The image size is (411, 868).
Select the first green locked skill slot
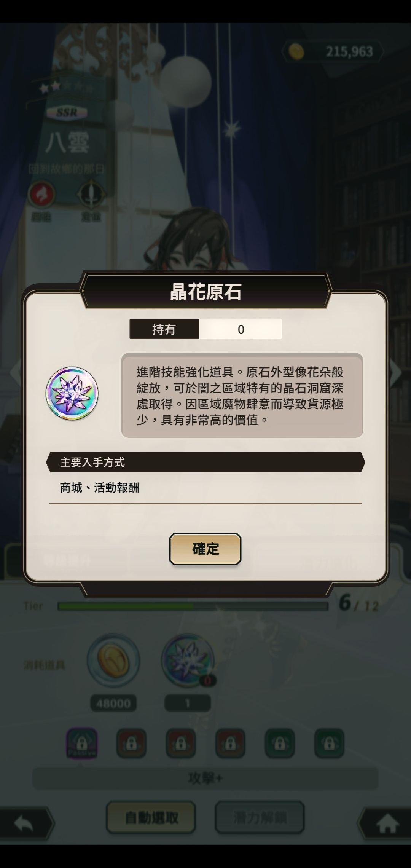tap(280, 743)
